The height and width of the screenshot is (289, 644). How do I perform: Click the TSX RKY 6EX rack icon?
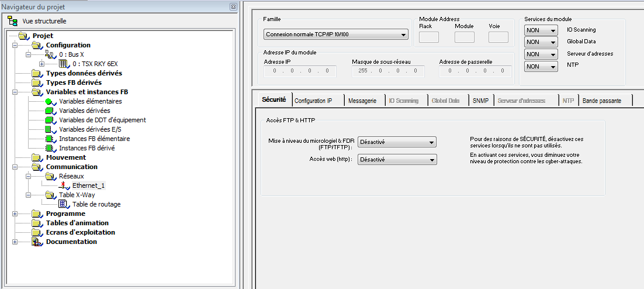click(64, 64)
